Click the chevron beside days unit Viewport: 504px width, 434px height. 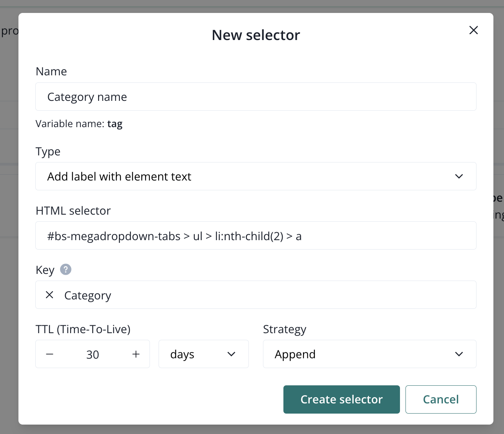(231, 354)
